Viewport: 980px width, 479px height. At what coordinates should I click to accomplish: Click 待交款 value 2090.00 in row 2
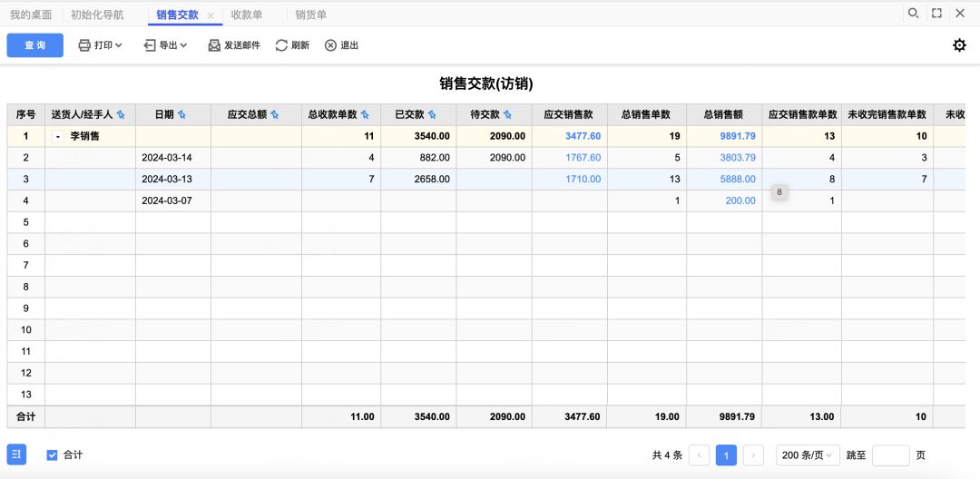[507, 158]
